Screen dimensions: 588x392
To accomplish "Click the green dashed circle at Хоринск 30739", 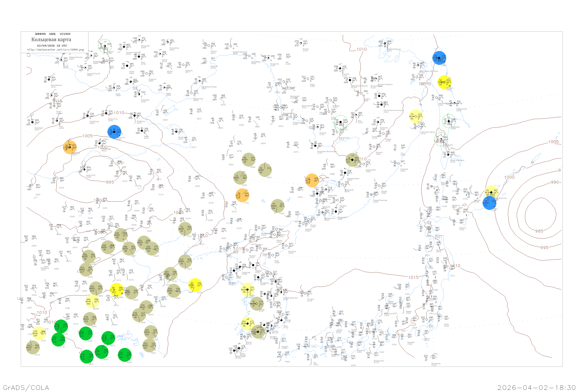I will [105, 46].
